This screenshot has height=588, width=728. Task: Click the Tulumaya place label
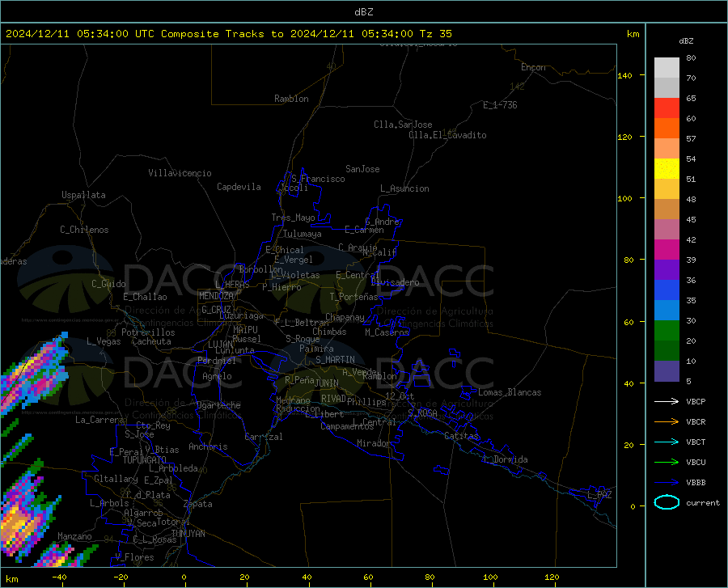click(303, 234)
